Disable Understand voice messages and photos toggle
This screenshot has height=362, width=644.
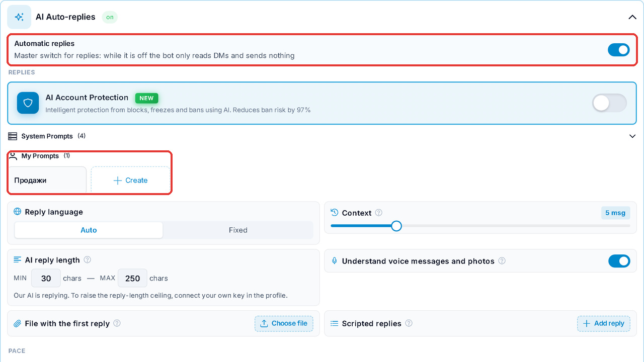pos(619,261)
